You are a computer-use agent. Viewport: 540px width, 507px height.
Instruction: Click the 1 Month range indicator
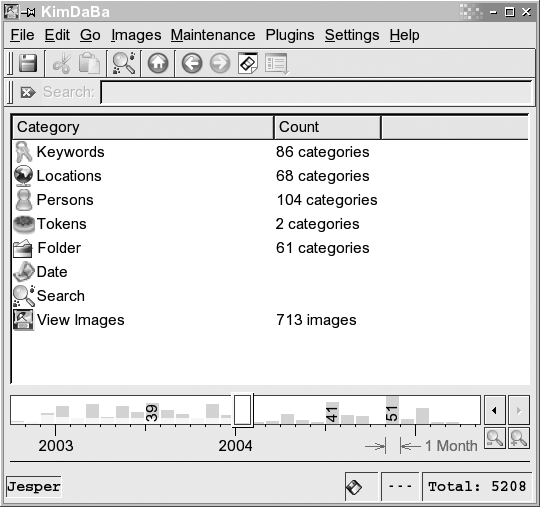click(x=422, y=446)
